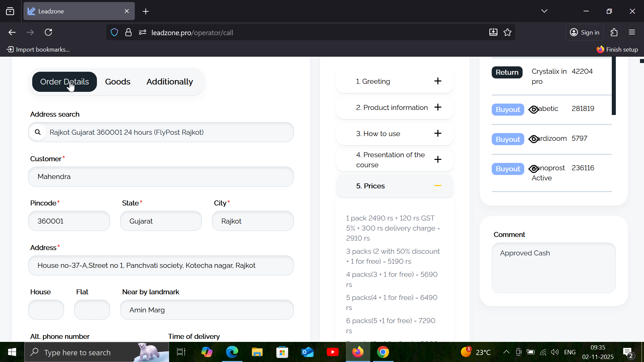Image resolution: width=644 pixels, height=362 pixels.
Task: Click the address search magnifier icon
Action: (38, 132)
